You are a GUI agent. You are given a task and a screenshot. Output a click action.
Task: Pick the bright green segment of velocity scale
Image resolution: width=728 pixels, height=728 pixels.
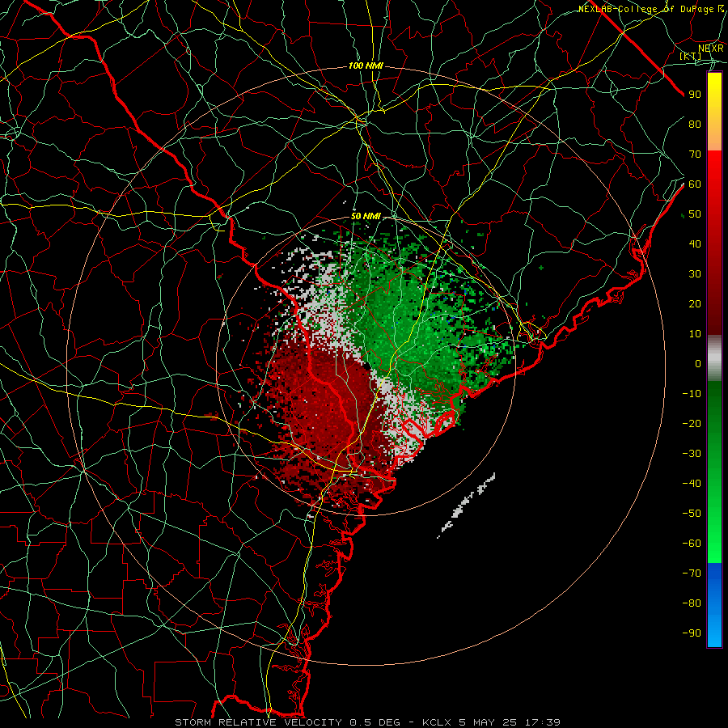[714, 472]
